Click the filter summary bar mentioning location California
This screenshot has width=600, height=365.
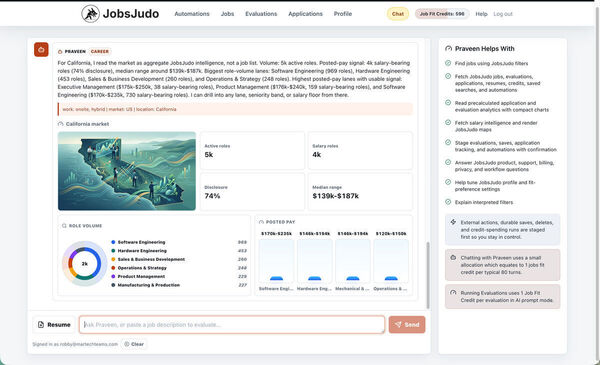point(235,109)
